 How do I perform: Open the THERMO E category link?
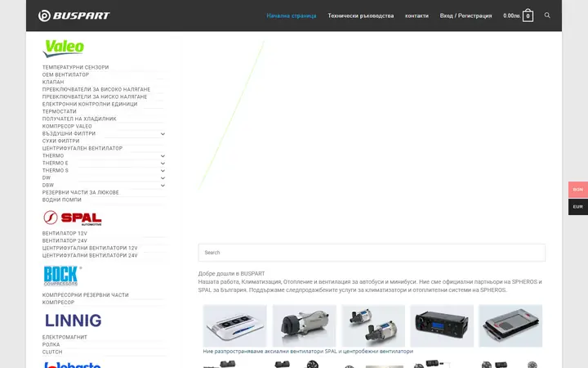click(x=56, y=163)
